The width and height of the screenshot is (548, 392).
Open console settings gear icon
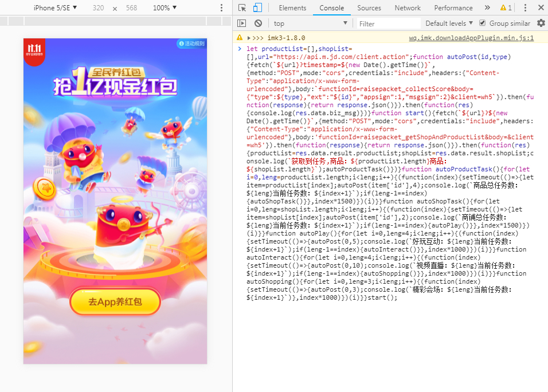click(541, 23)
